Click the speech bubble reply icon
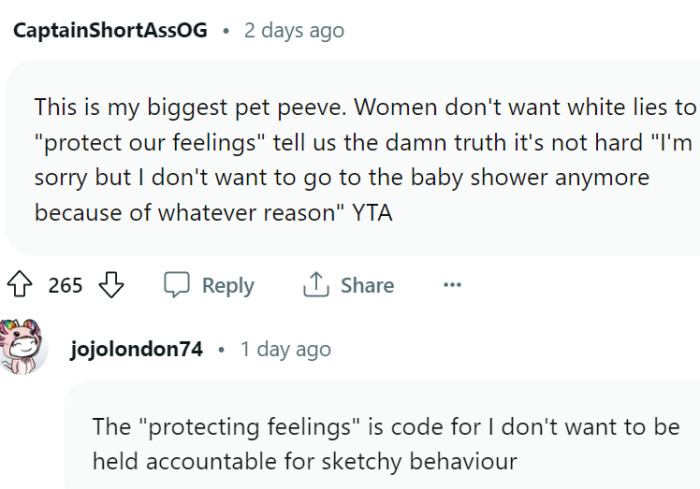Screen dimensions: 700x489 177,286
